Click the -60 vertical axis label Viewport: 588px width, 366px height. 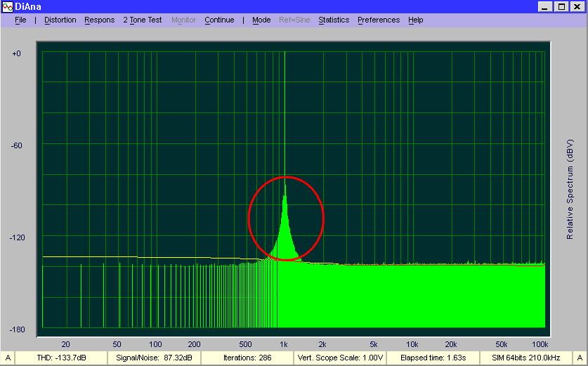[x=16, y=145]
